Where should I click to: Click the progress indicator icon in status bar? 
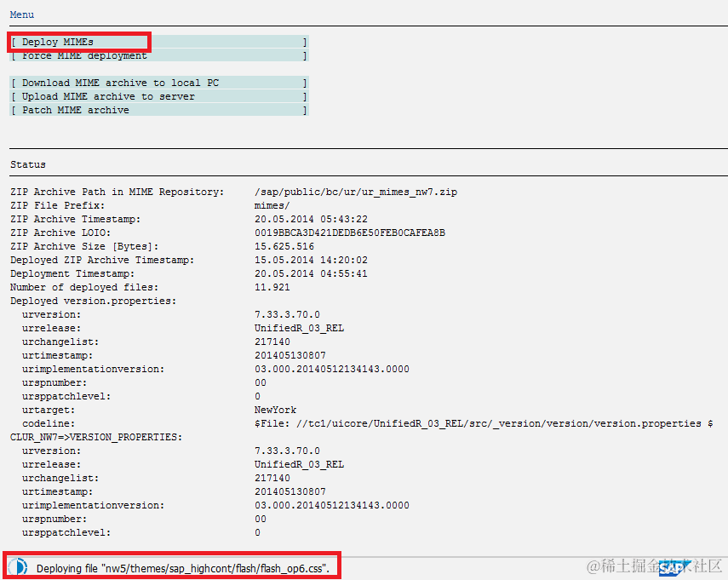[18, 567]
